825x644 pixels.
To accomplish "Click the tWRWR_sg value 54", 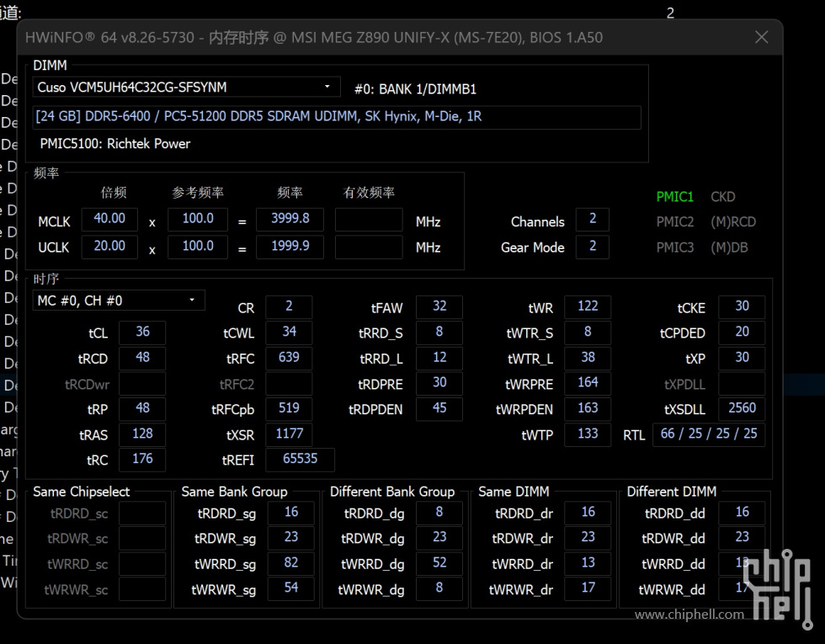I will coord(291,588).
